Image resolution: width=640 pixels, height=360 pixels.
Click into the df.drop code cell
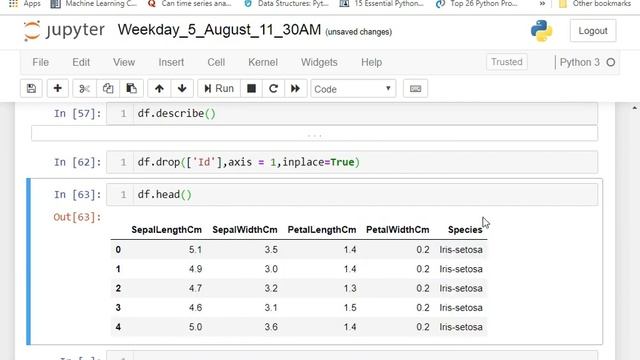[365, 162]
